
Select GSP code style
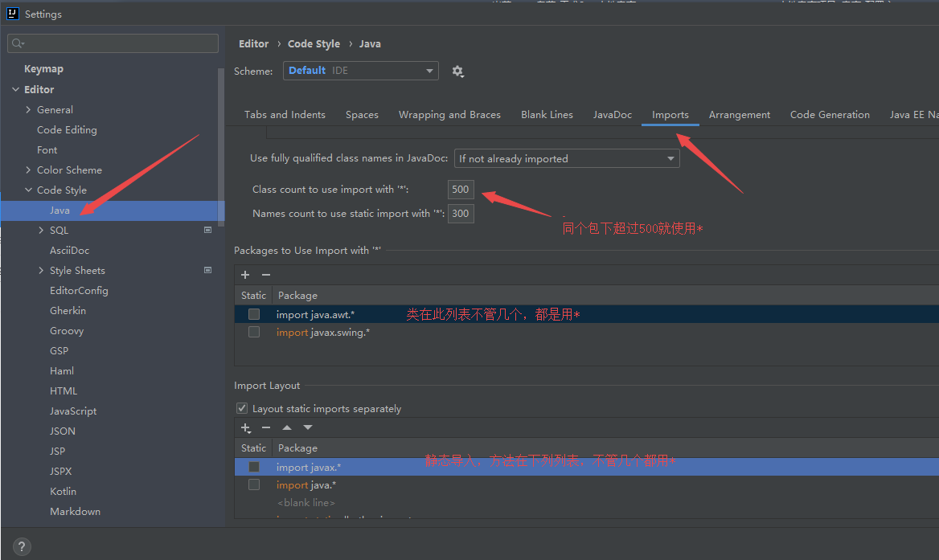click(59, 350)
